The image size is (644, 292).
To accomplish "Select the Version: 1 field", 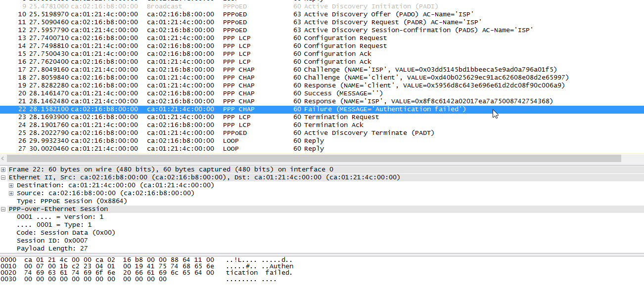I will click(x=60, y=217).
